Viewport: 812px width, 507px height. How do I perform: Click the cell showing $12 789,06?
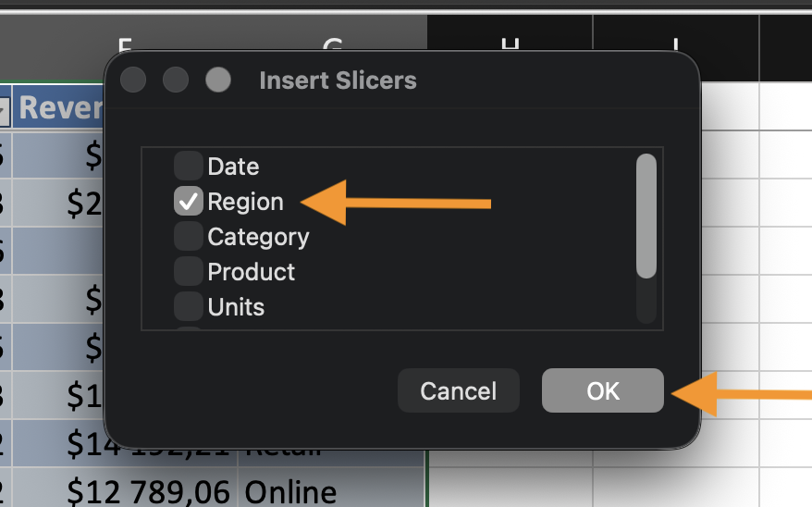coord(148,491)
